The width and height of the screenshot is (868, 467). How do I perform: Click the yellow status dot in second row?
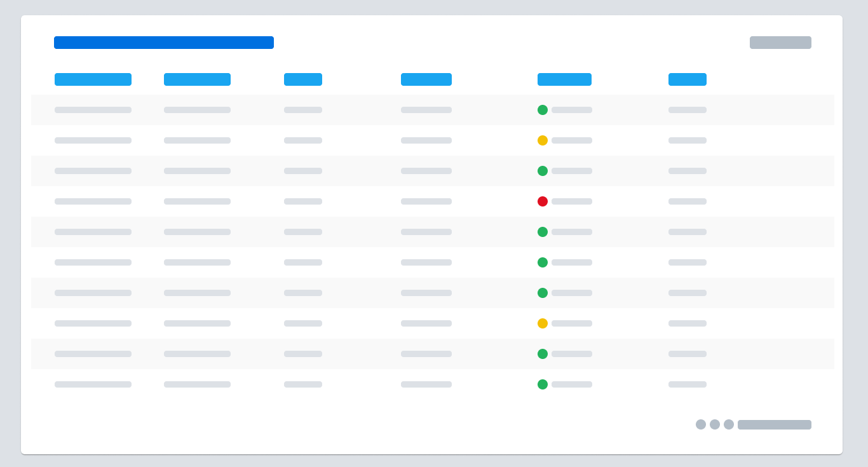point(543,140)
